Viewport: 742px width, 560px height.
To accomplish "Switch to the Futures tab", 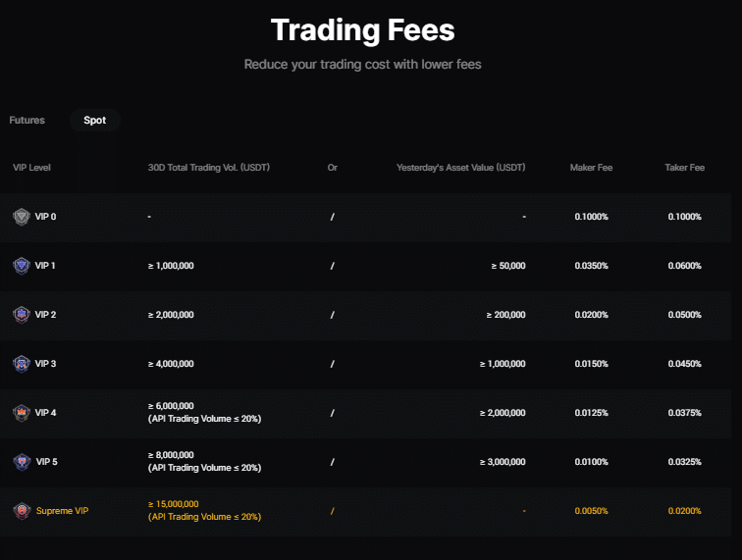I will pyautogui.click(x=27, y=121).
